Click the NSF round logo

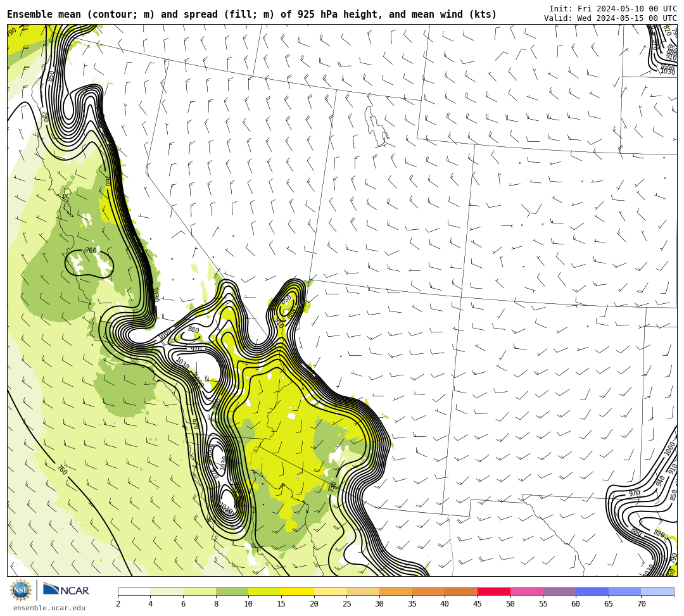click(21, 590)
